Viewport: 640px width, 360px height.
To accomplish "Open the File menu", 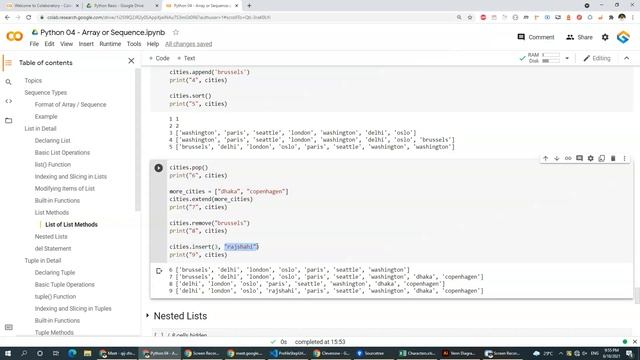I will tap(34, 44).
